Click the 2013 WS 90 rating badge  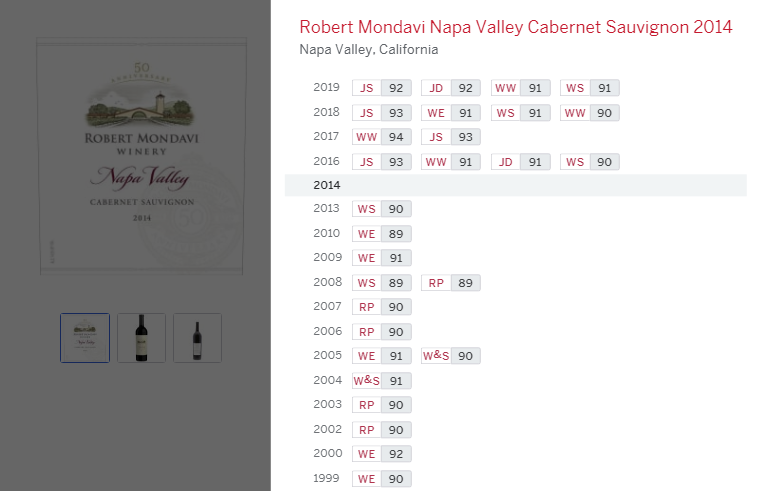point(382,209)
